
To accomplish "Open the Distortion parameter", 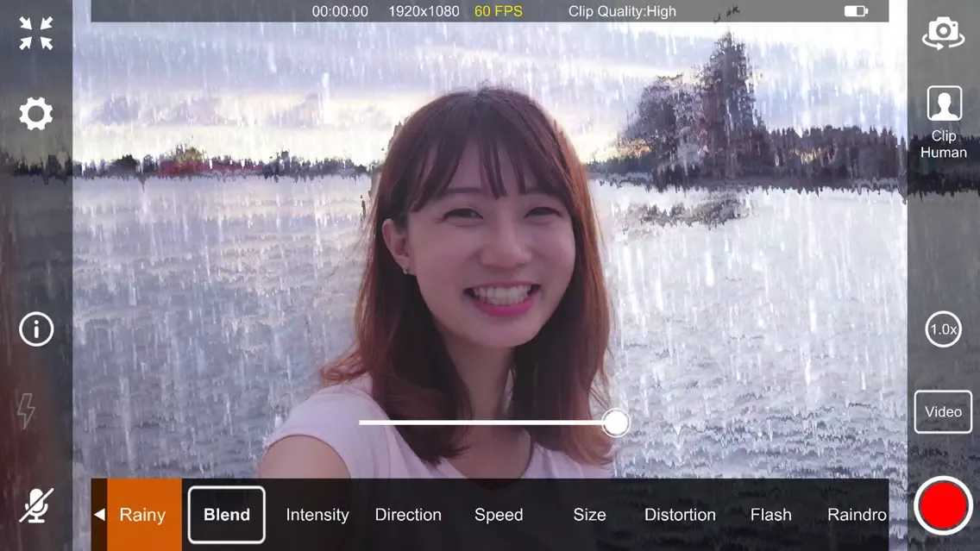I will (x=680, y=515).
